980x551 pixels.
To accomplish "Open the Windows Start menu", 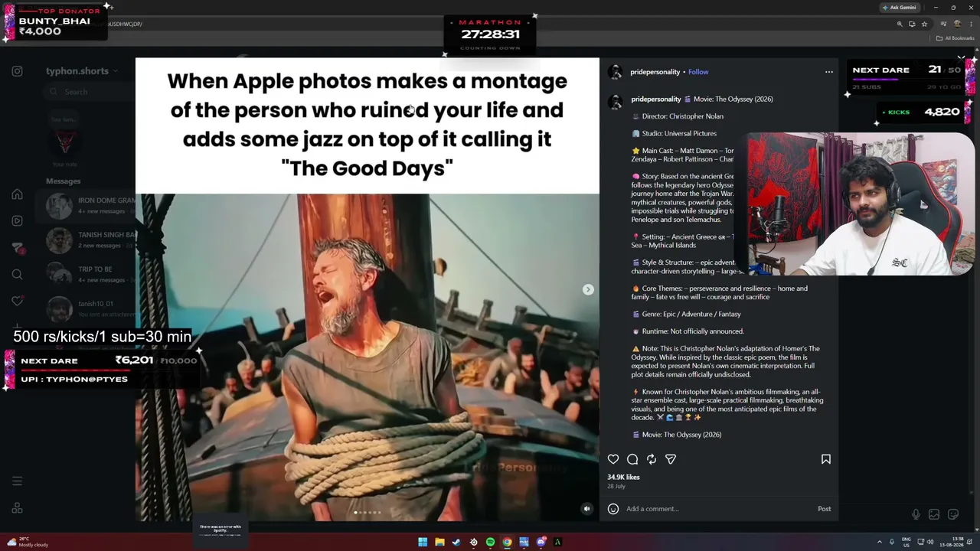I will 423,543.
